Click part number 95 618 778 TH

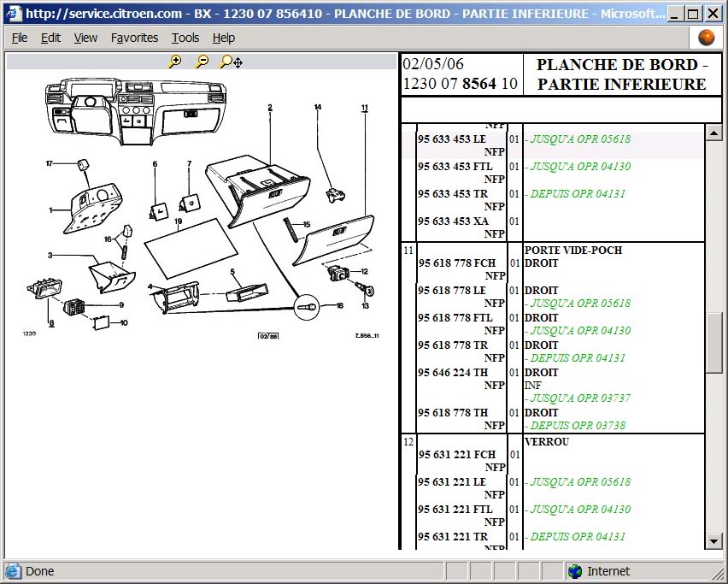[x=453, y=413]
